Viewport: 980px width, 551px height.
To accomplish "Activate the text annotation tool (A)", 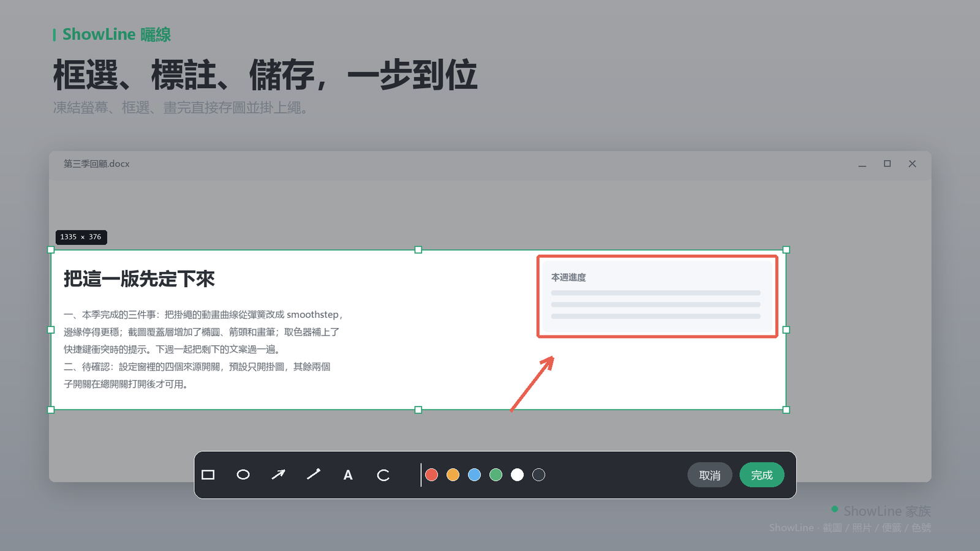I will [348, 475].
